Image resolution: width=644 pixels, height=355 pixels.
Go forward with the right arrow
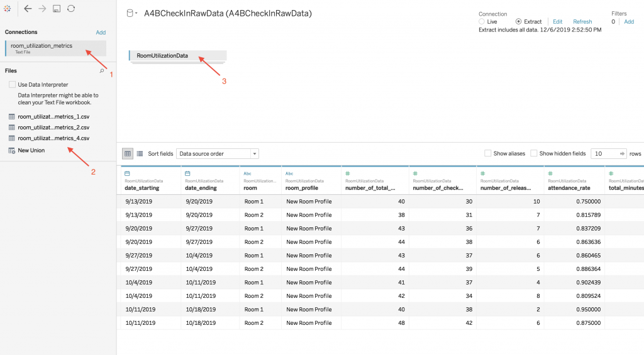click(42, 9)
